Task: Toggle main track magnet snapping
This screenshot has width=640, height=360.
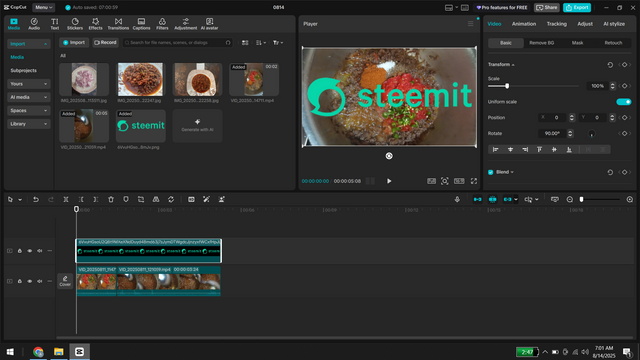Action: (x=477, y=199)
